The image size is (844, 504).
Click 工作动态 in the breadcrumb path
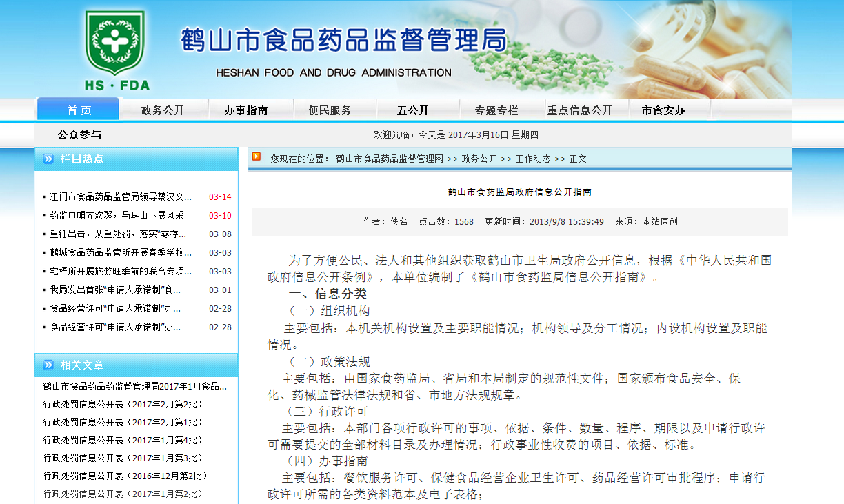click(533, 159)
